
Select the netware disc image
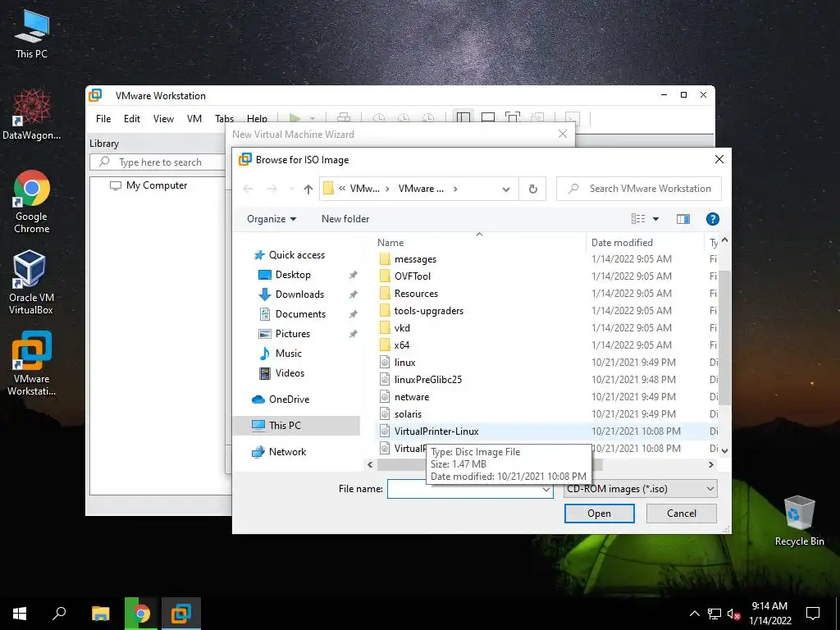point(412,397)
